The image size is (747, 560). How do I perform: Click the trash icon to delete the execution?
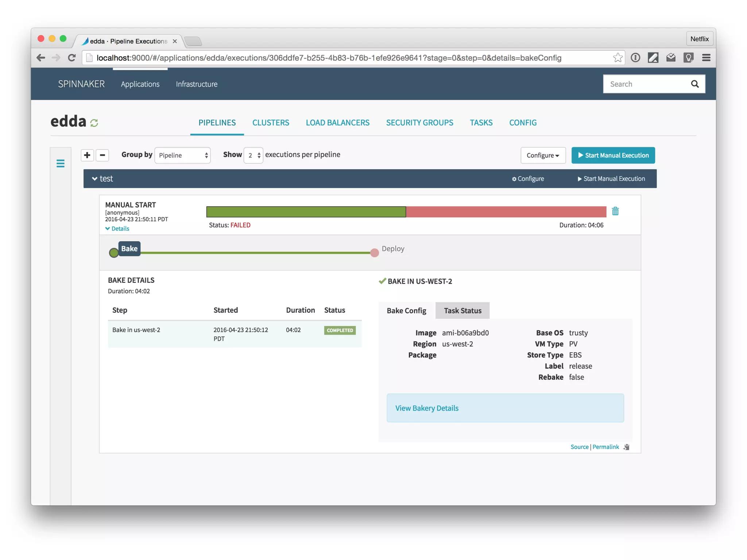(x=615, y=211)
